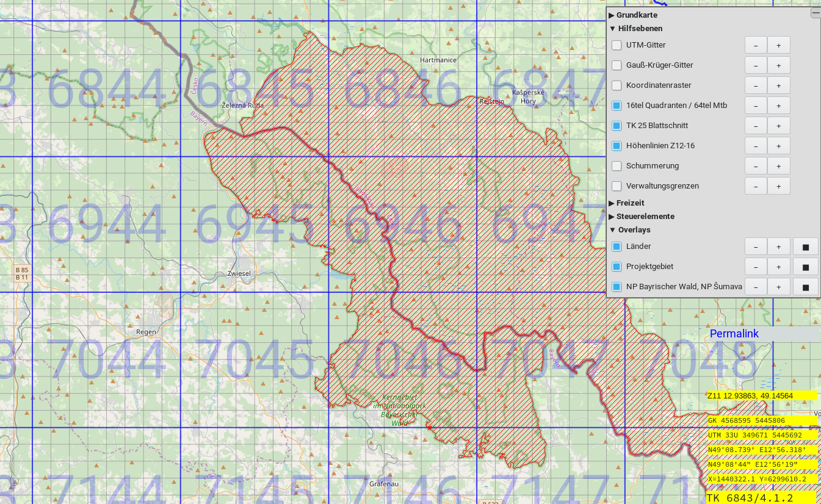Screen dimensions: 821x504
Task: Expand the Grundkarte section
Action: pyautogui.click(x=612, y=15)
